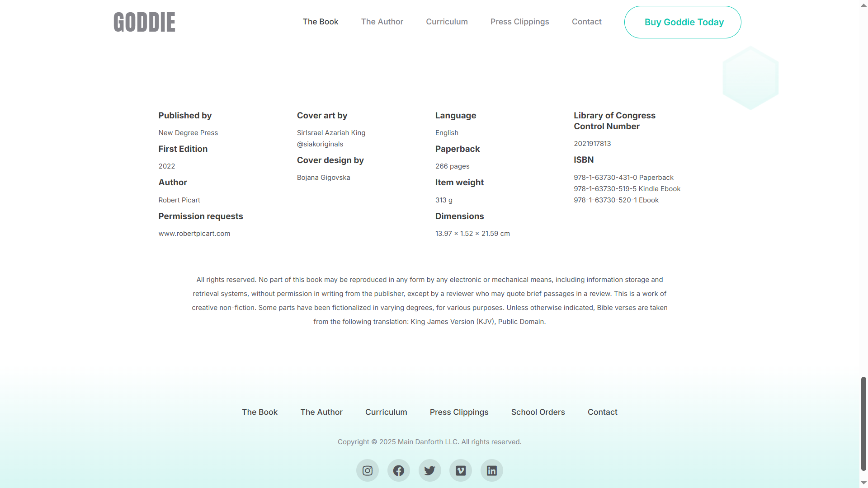This screenshot has height=488, width=868.
Task: Open Curriculum in top navigation
Action: point(447,22)
